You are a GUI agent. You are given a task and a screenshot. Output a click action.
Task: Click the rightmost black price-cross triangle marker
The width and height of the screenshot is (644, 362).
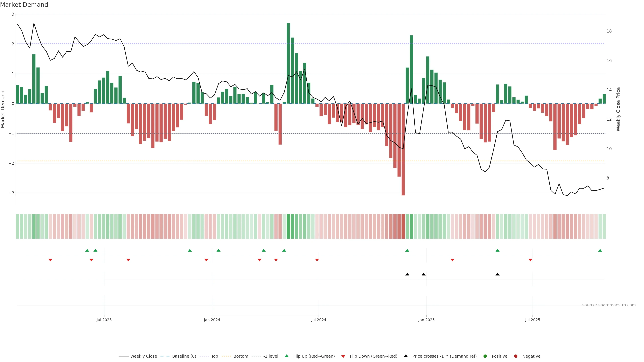coord(497,274)
